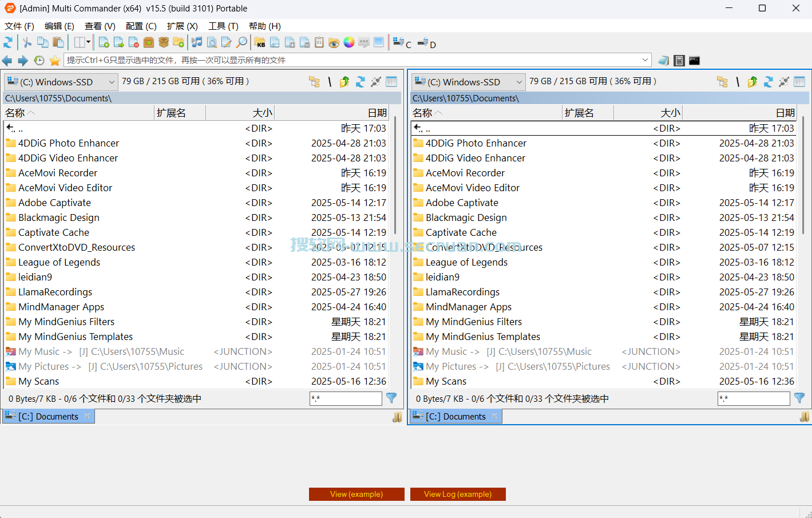Open layout selector dropdown arrow in toolbar

(x=88, y=42)
